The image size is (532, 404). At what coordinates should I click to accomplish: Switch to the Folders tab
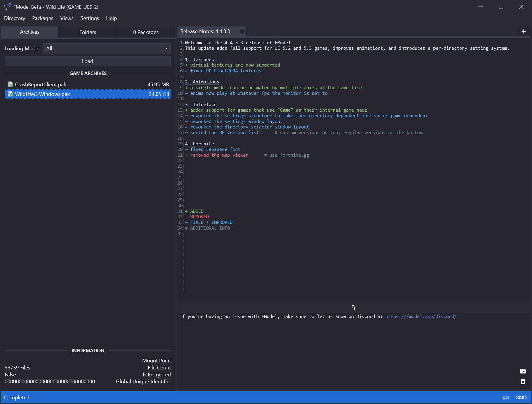coord(88,32)
